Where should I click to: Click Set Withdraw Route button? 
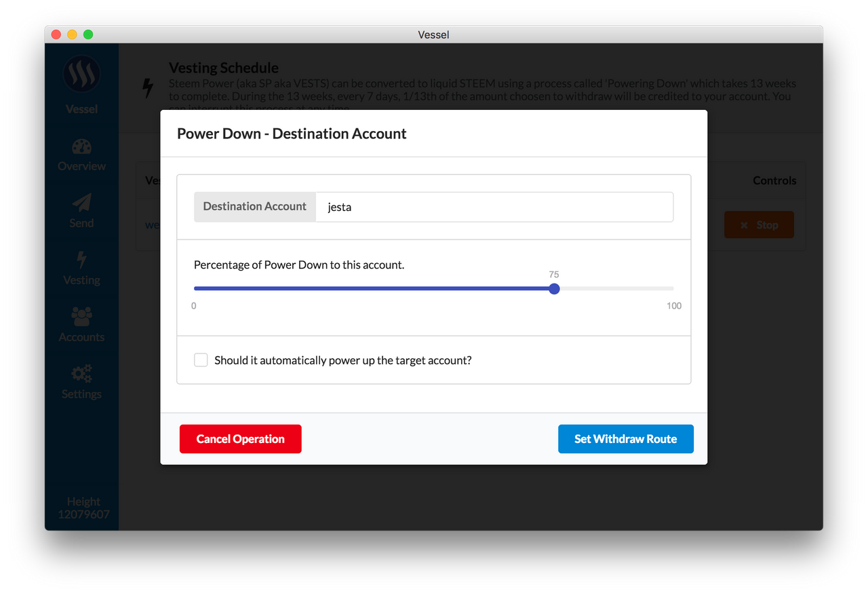625,439
